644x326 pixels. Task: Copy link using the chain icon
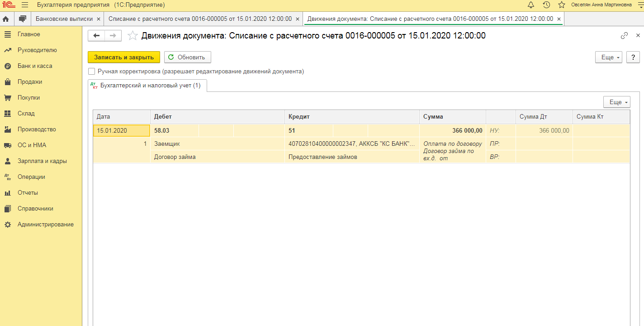[x=624, y=35]
